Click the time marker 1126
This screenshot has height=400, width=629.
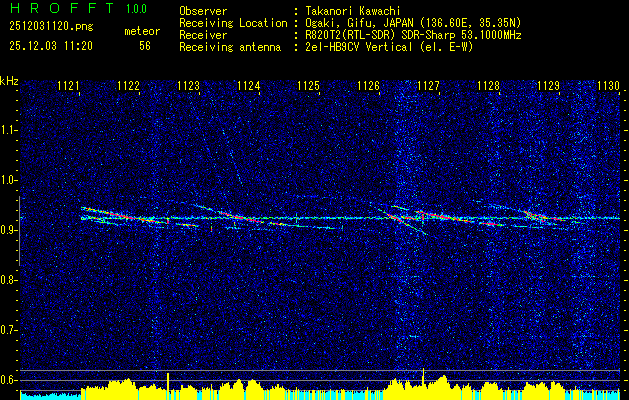click(369, 86)
